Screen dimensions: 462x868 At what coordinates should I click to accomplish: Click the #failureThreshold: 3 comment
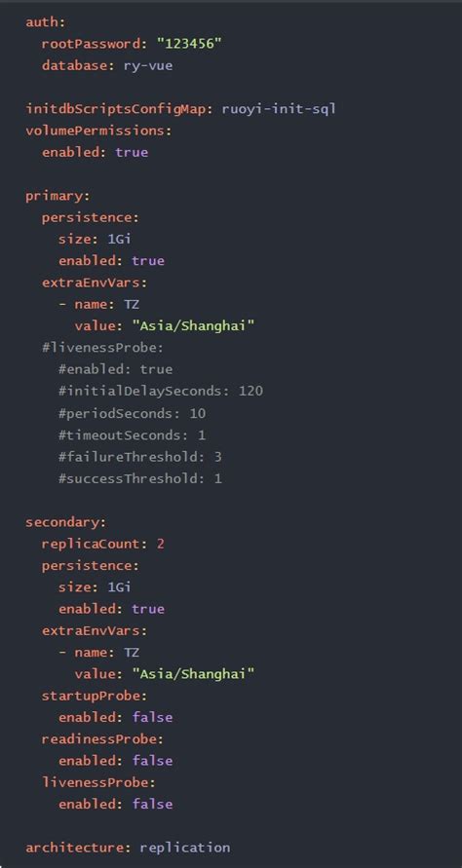pyautogui.click(x=140, y=457)
